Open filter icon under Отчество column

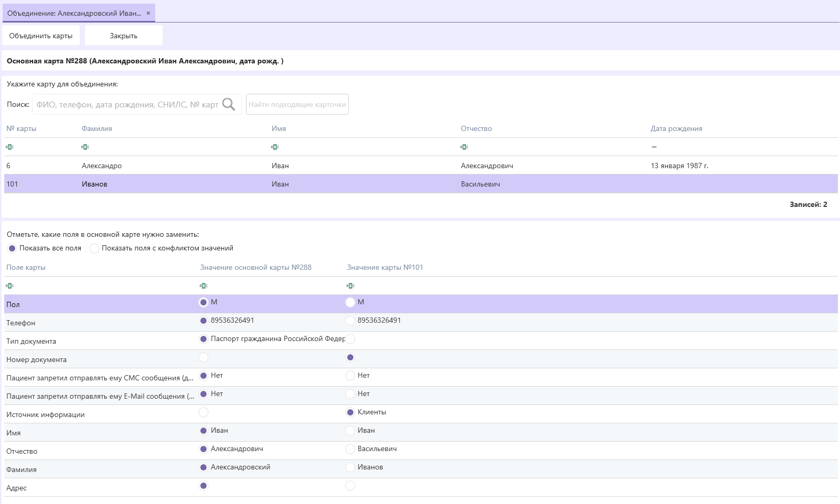tap(465, 147)
